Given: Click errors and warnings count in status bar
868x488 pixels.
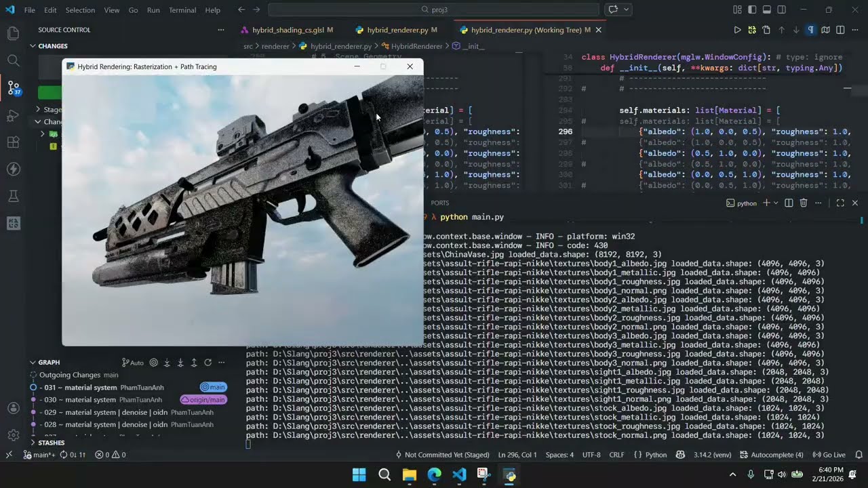Looking at the screenshot, I should [x=111, y=455].
